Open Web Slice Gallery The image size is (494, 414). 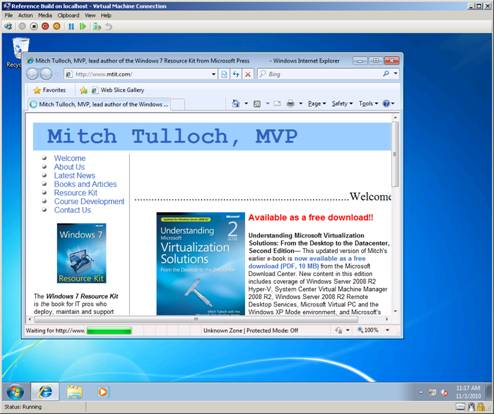point(118,90)
